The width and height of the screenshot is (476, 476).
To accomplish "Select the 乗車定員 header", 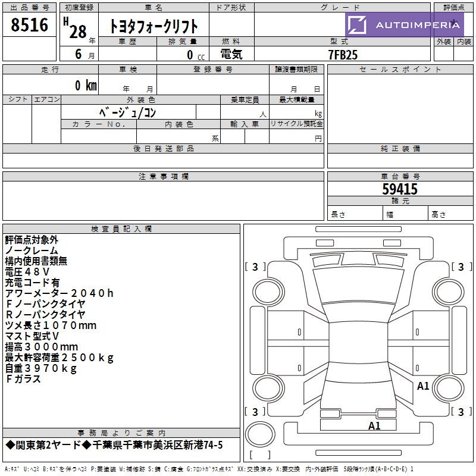I will 245,99.
